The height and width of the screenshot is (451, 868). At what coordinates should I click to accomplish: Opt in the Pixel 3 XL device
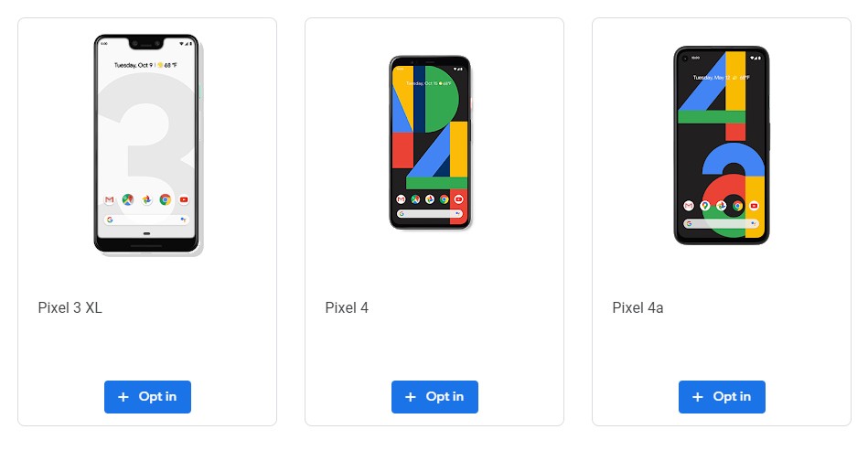147,397
